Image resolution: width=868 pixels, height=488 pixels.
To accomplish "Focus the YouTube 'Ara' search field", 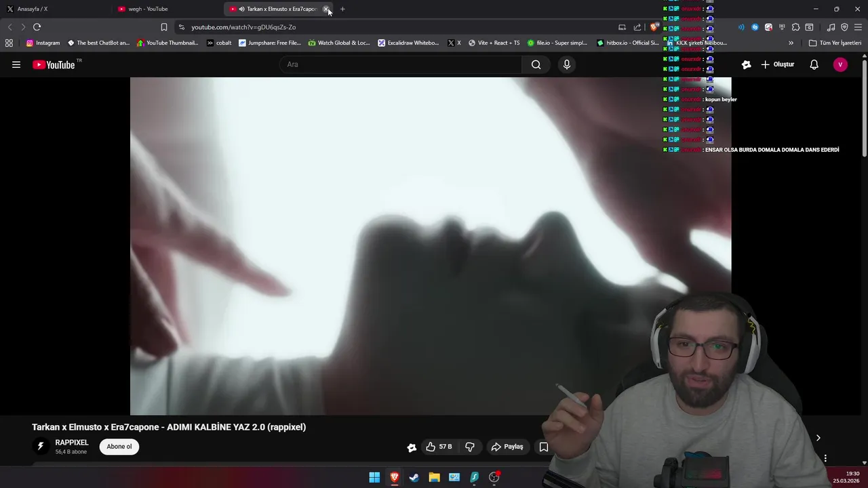I will click(x=400, y=64).
